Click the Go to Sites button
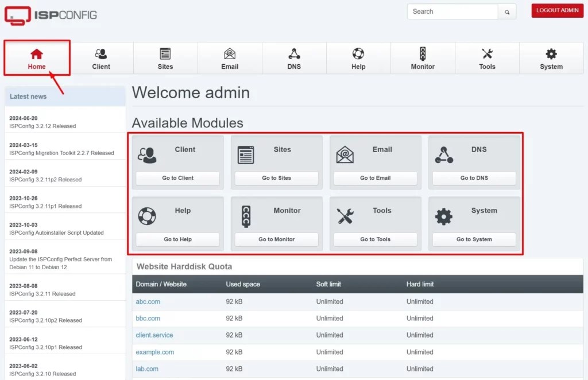 pyautogui.click(x=276, y=178)
